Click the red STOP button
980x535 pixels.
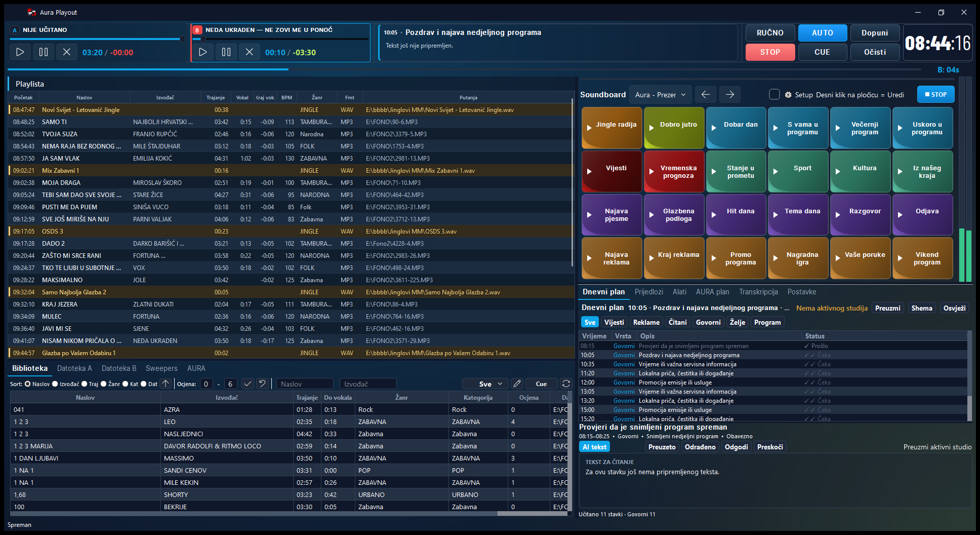pos(770,52)
